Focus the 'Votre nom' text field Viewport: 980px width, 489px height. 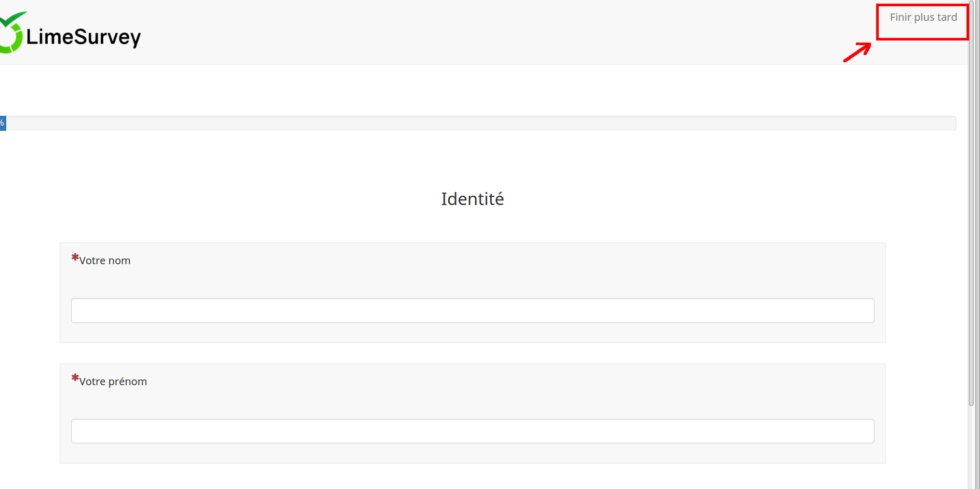pyautogui.click(x=473, y=310)
